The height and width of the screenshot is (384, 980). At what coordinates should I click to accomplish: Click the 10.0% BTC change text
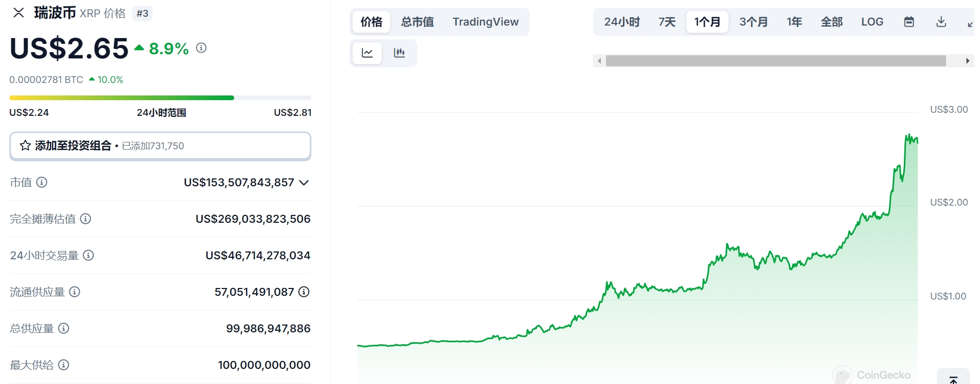click(x=110, y=80)
